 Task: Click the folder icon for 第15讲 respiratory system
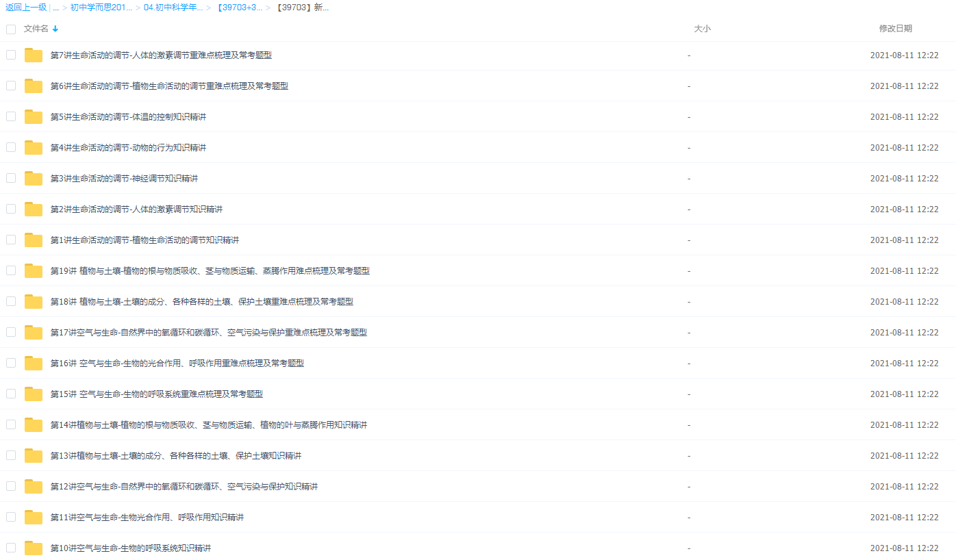[33, 394]
